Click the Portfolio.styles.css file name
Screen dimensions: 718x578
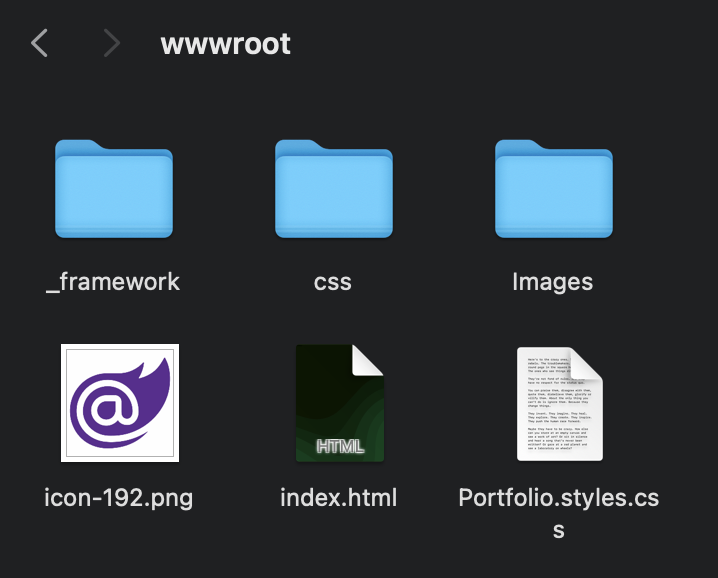[x=559, y=513]
